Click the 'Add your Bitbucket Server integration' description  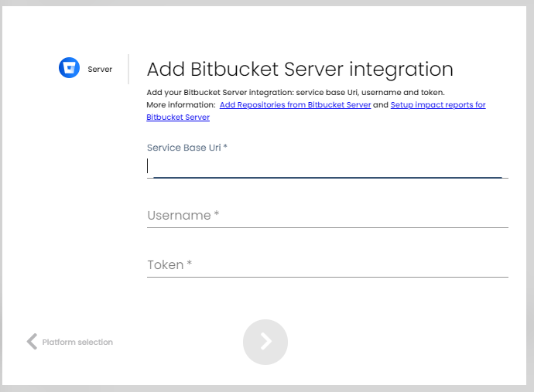[295, 92]
